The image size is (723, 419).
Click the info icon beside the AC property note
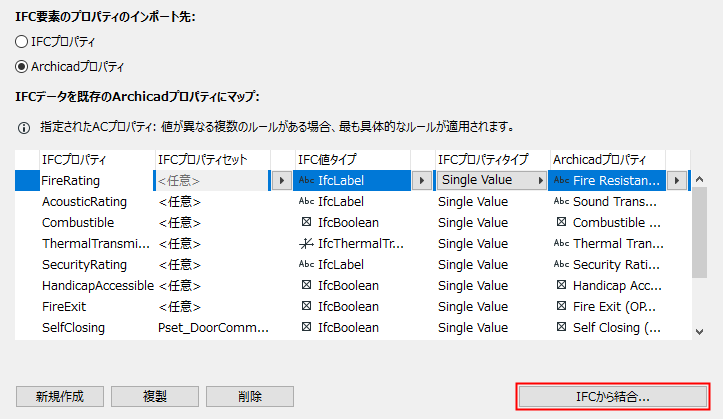coord(23,128)
